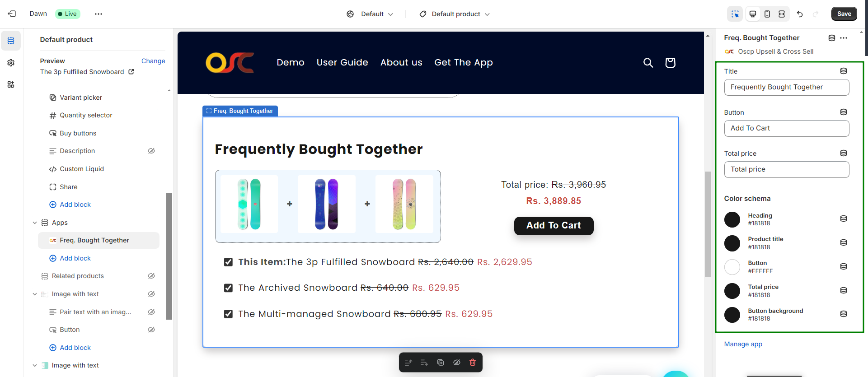Open the theme settings gear icon
Image resolution: width=868 pixels, height=377 pixels.
coord(11,63)
